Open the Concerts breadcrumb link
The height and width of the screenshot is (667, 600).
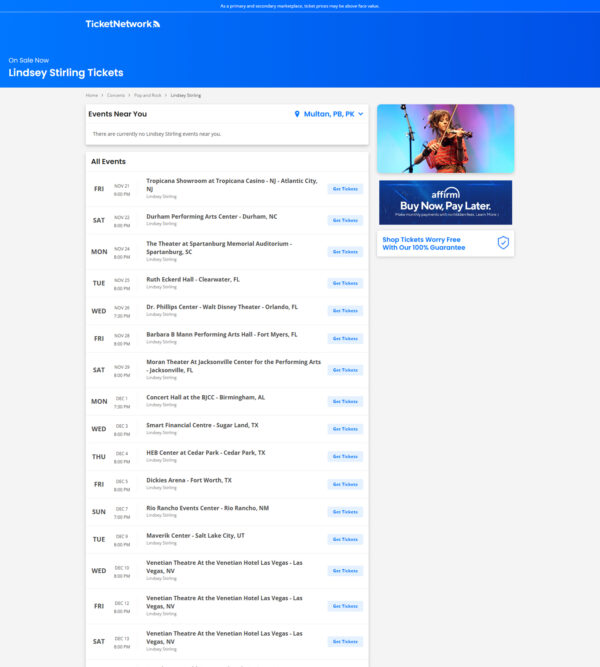coord(116,95)
